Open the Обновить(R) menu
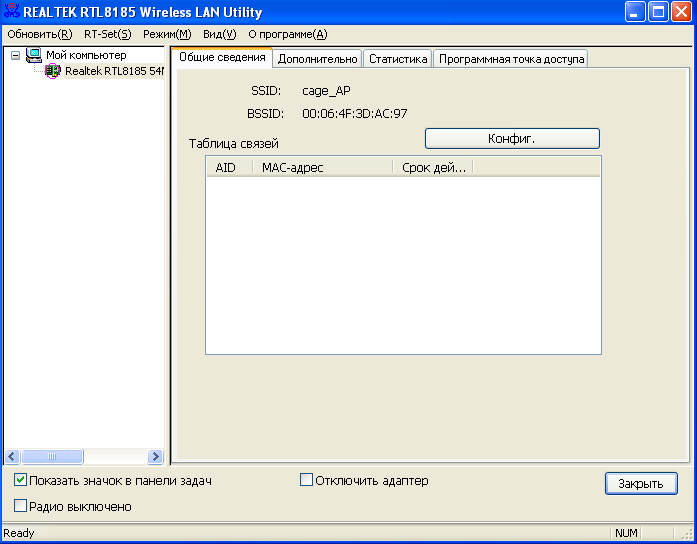Image resolution: width=697 pixels, height=544 pixels. (x=40, y=34)
